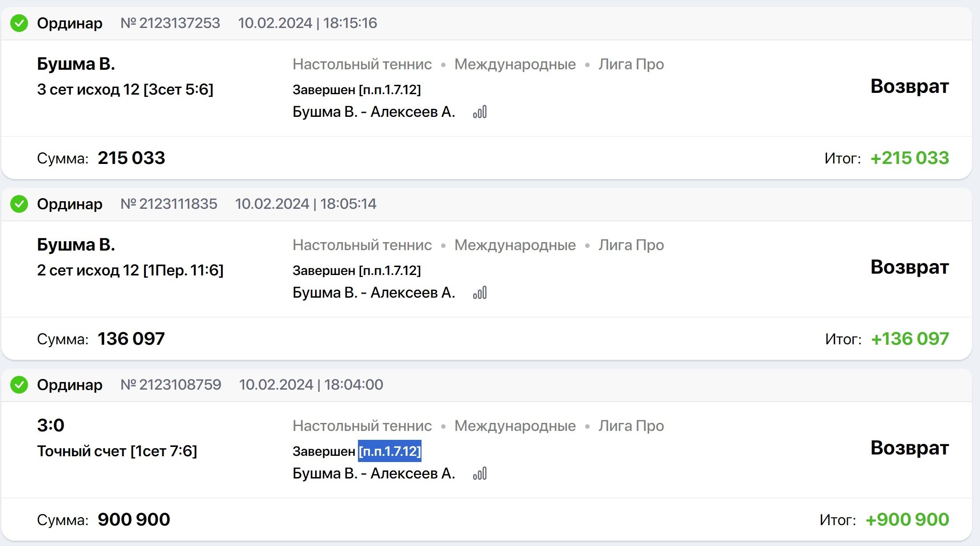980x546 pixels.
Task: Click 'Международные' in the third bet card
Action: 515,426
